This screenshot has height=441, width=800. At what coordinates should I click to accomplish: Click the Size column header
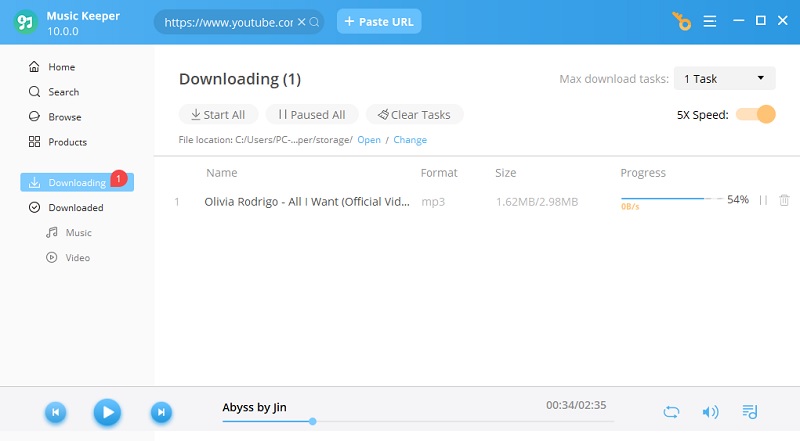pyautogui.click(x=506, y=173)
